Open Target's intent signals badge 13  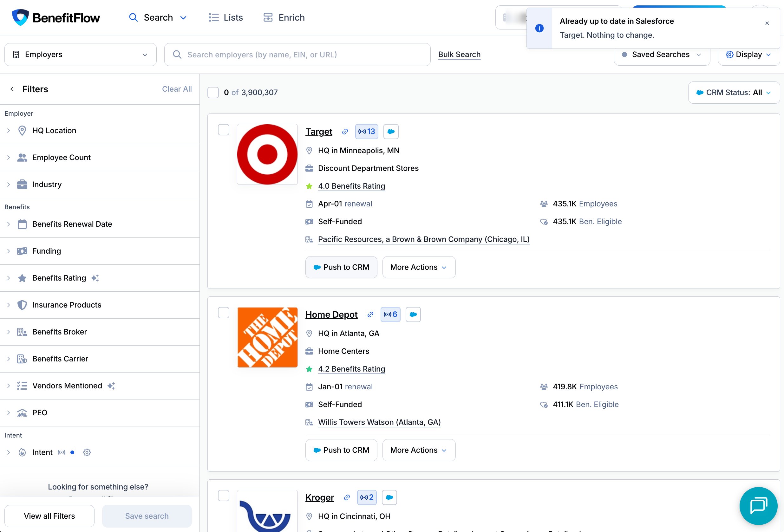click(x=367, y=132)
